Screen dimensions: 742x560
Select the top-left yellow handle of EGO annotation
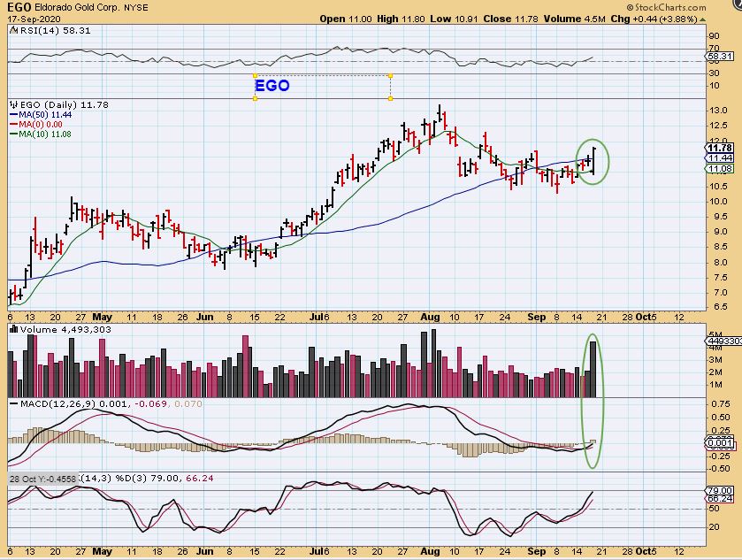pyautogui.click(x=255, y=75)
